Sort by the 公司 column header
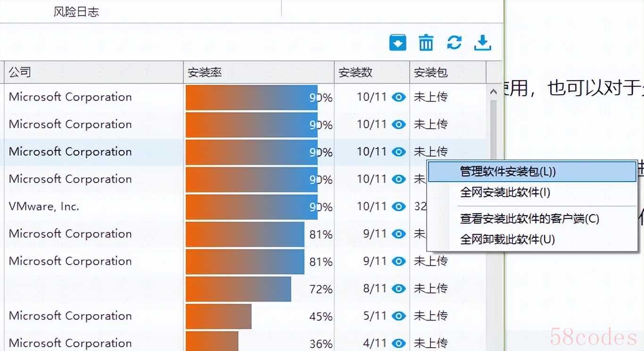Image resolution: width=644 pixels, height=351 pixels. (x=93, y=72)
